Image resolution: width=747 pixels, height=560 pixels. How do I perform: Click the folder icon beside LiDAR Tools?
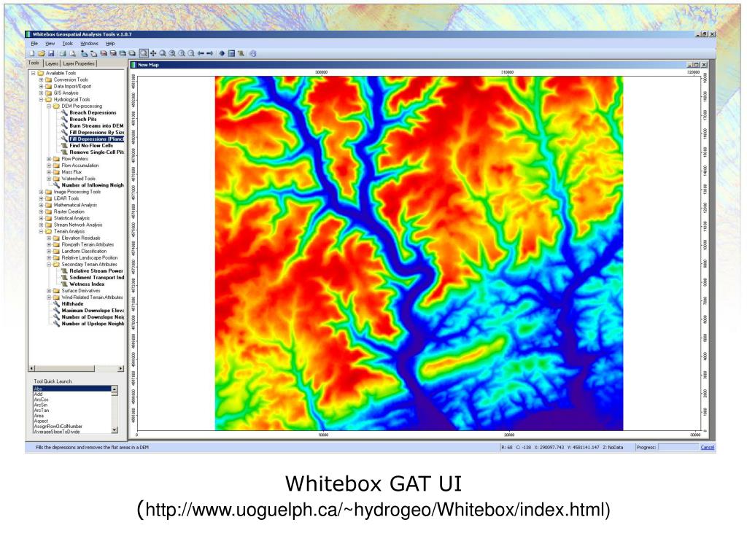[x=48, y=198]
